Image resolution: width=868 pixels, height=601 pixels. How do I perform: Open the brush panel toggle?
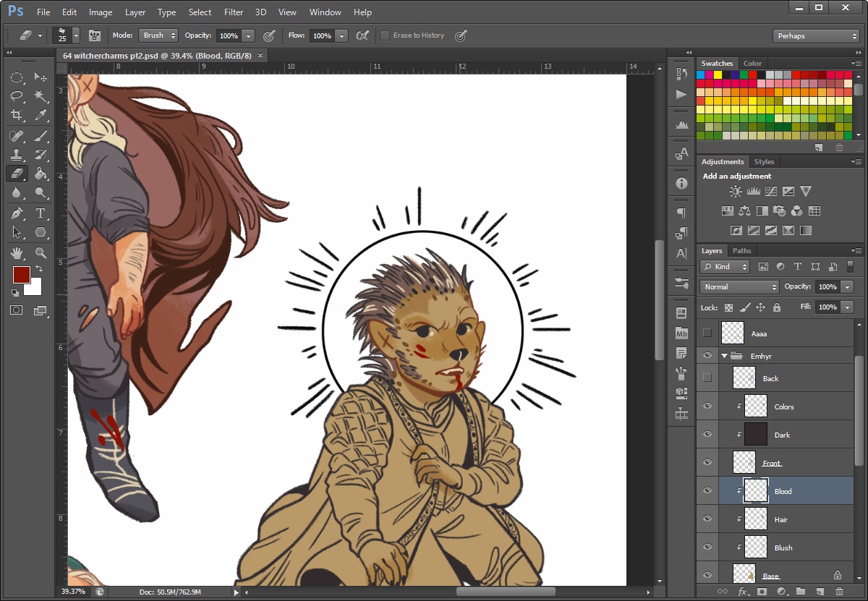[95, 35]
